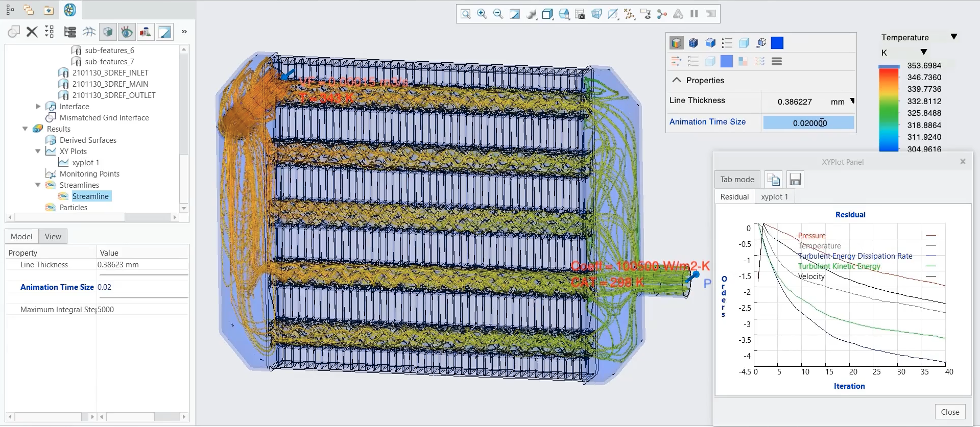Image resolution: width=980 pixels, height=427 pixels.
Task: Open the model tree tab icon
Action: pyautogui.click(x=10, y=10)
